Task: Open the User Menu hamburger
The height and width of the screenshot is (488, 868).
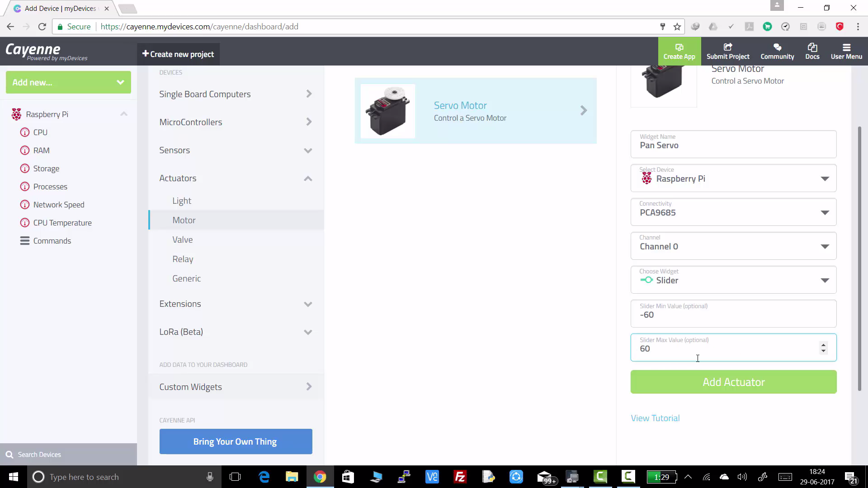Action: [x=846, y=47]
